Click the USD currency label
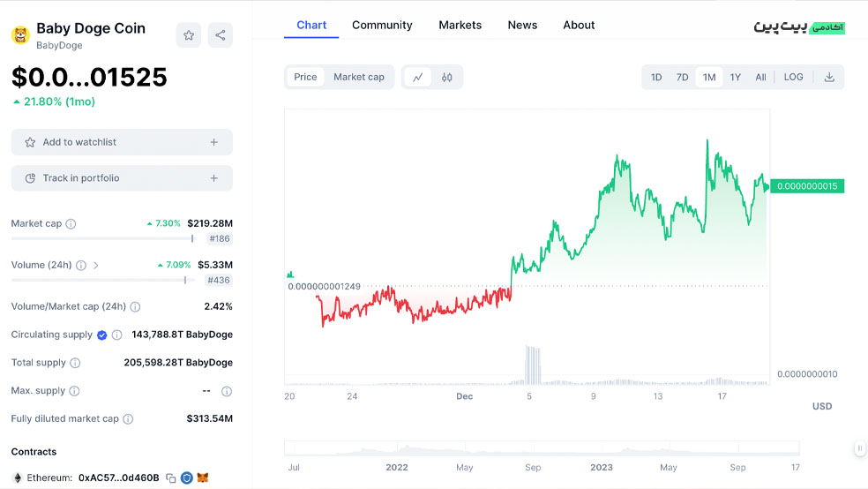 click(x=822, y=407)
